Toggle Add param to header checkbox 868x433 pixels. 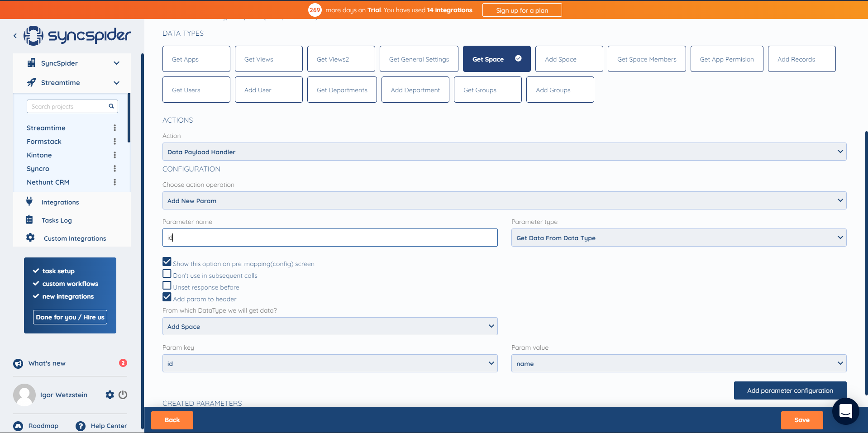(x=167, y=297)
